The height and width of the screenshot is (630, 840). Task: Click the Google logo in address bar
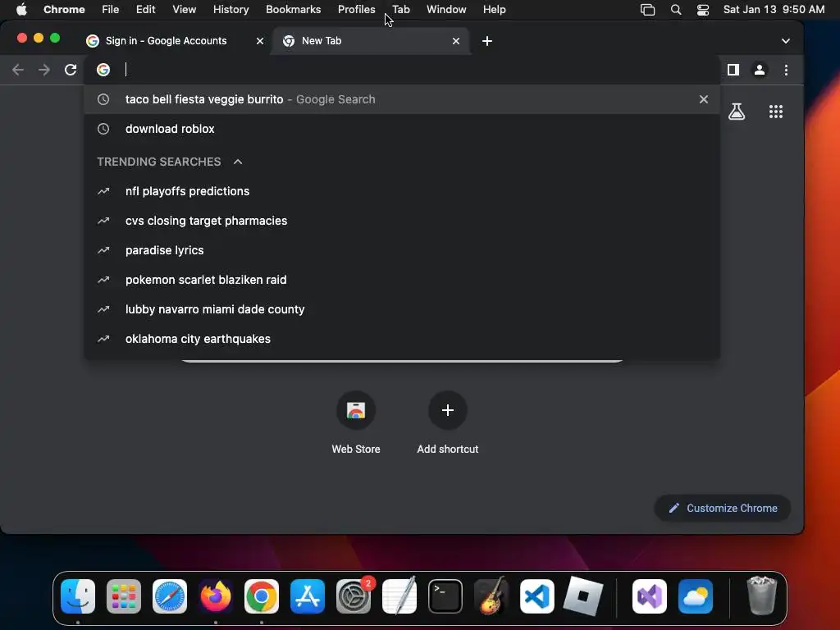point(103,70)
